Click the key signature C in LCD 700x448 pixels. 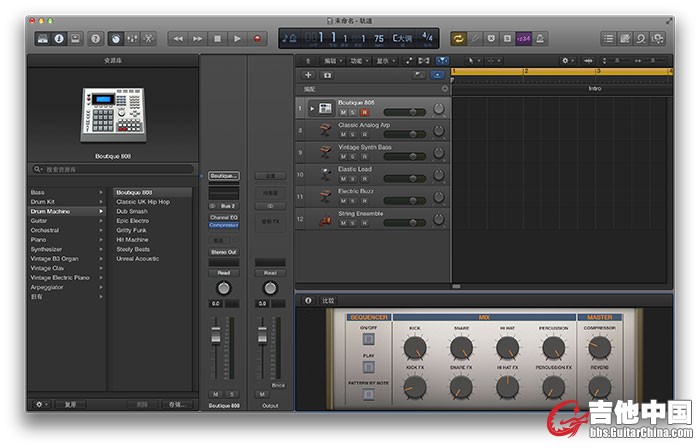tap(402, 38)
